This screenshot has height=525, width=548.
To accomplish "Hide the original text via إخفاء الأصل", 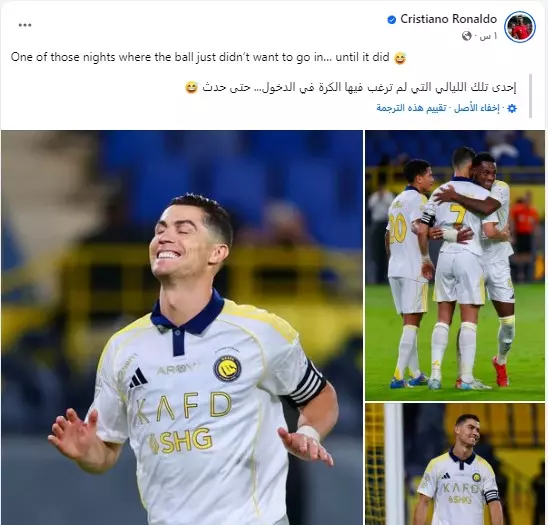I will (477, 108).
